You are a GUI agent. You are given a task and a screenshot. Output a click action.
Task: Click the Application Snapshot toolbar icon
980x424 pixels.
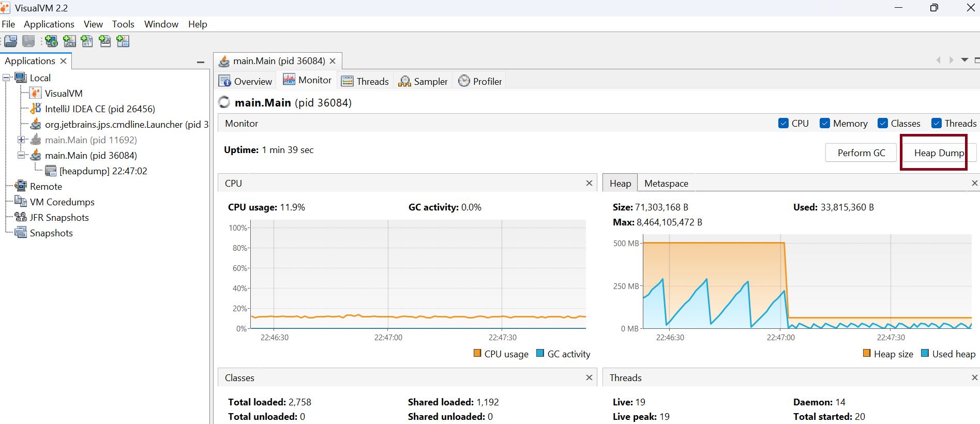click(x=123, y=41)
